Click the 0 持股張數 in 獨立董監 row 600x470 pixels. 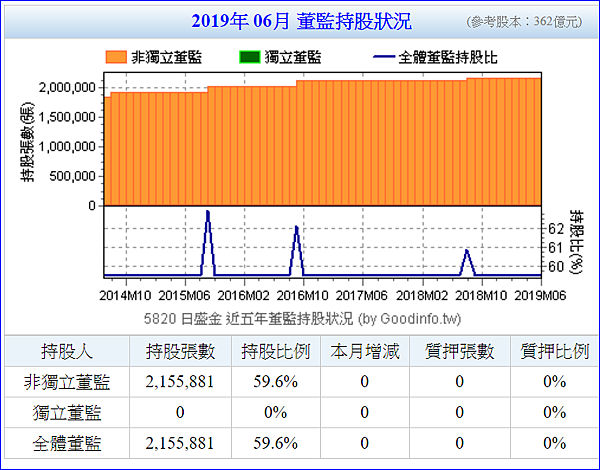(180, 412)
